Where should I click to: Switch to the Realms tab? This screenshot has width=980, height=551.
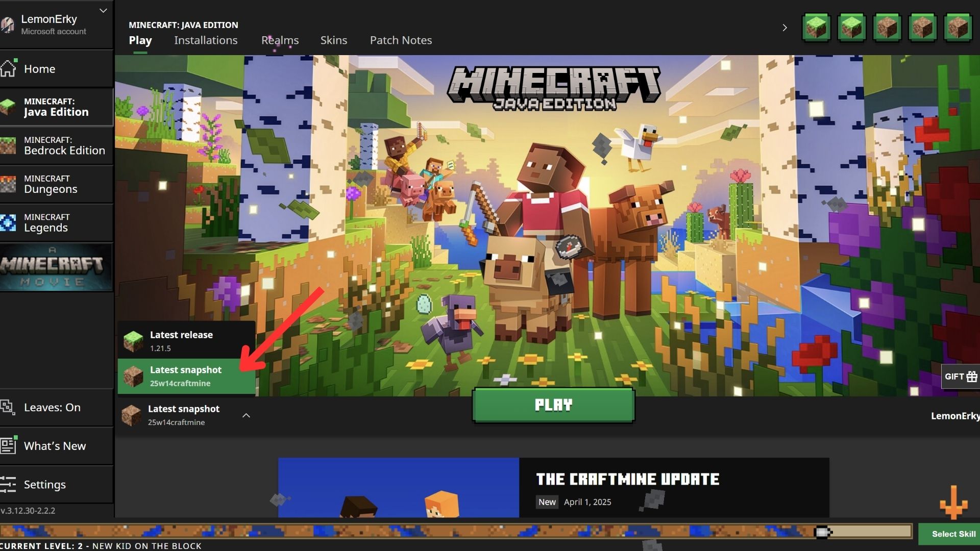coord(280,40)
